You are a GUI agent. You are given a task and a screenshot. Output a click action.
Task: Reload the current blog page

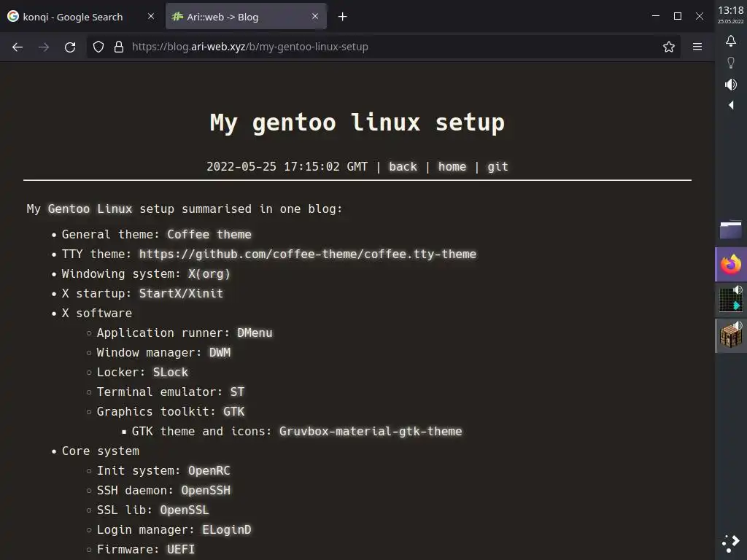click(70, 47)
